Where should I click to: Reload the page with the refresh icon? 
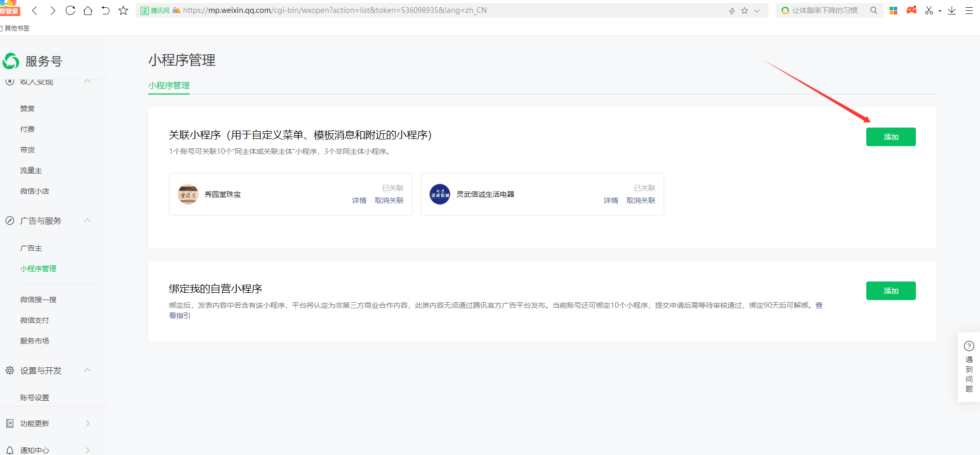click(70, 10)
